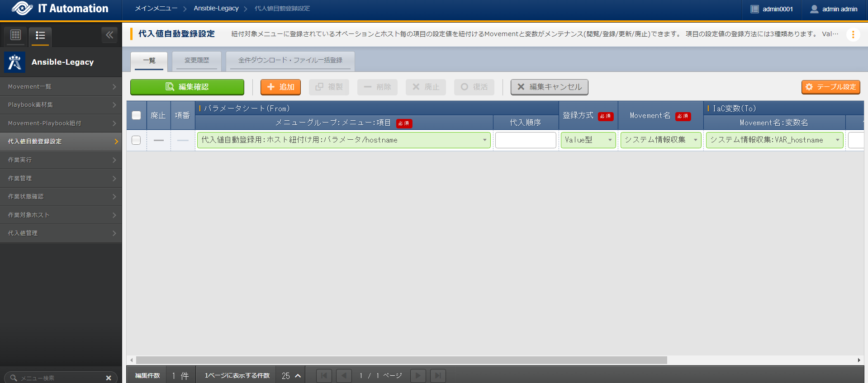Go to the next page arrow
The width and height of the screenshot is (868, 383).
click(x=417, y=376)
